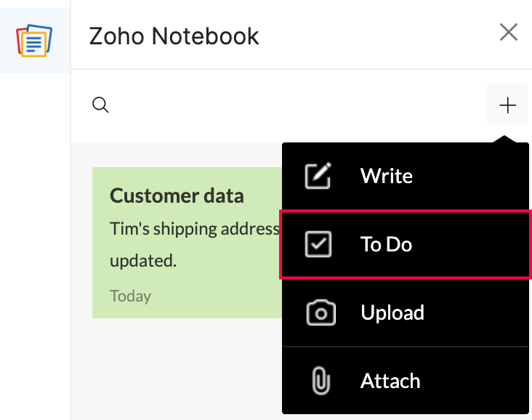Click the "Today" date on the note

(x=130, y=296)
